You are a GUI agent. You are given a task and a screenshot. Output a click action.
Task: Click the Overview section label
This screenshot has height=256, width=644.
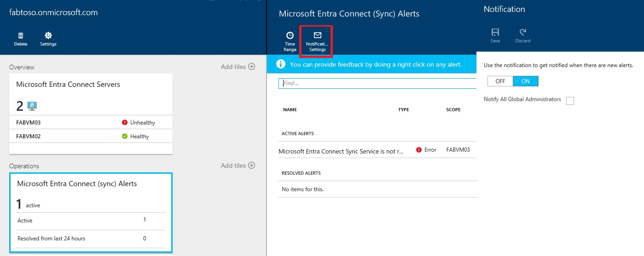coord(22,67)
